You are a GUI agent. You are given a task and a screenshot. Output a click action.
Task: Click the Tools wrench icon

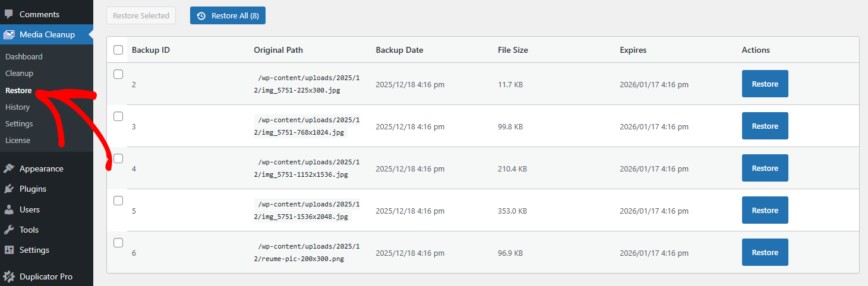pos(9,230)
